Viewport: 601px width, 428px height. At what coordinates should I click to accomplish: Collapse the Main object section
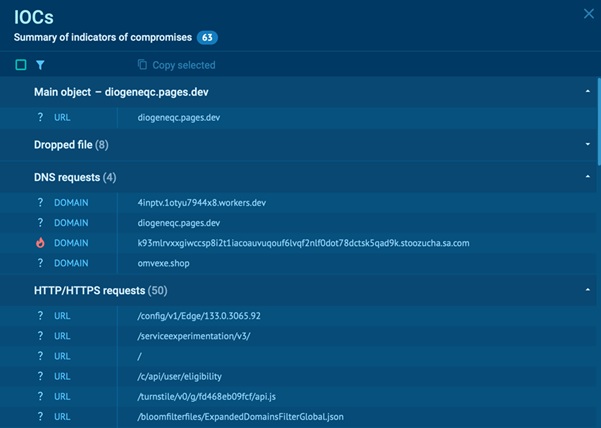pos(588,91)
